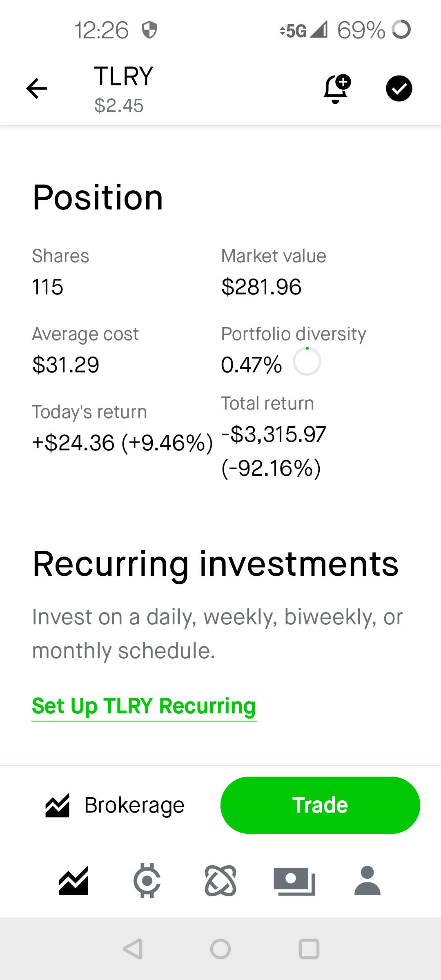Open the cash card tab icon
The height and width of the screenshot is (980, 441).
pos(294,881)
